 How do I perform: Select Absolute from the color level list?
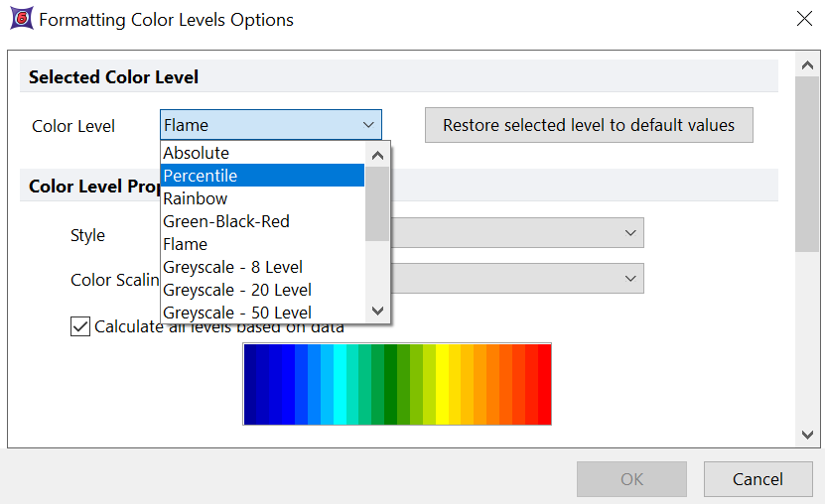(197, 153)
